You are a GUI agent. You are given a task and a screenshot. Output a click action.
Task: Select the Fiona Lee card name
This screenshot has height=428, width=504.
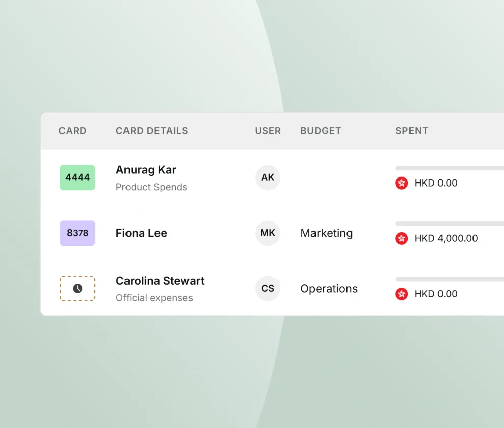141,233
